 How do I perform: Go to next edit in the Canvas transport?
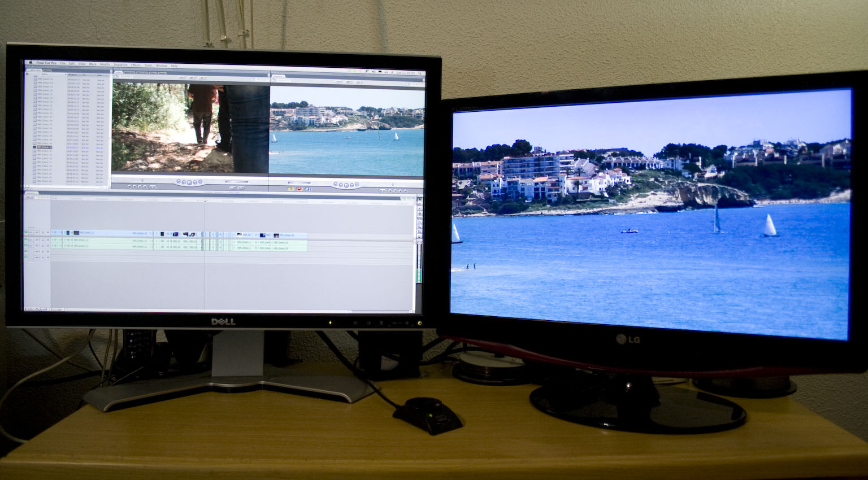pos(357,184)
